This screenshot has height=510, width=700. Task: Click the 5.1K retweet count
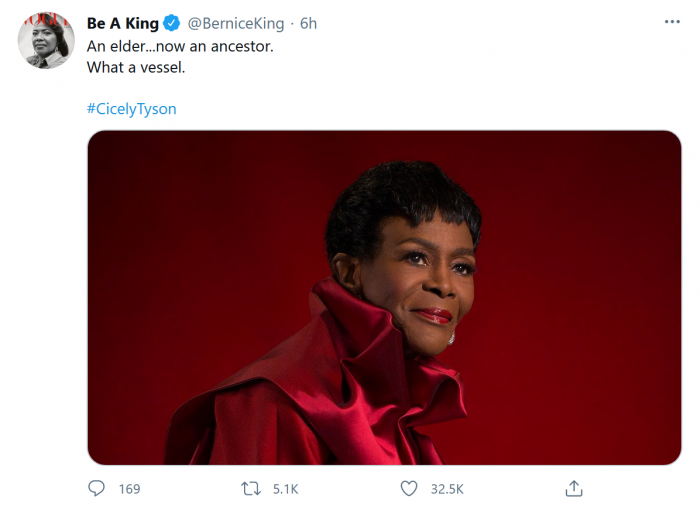285,489
